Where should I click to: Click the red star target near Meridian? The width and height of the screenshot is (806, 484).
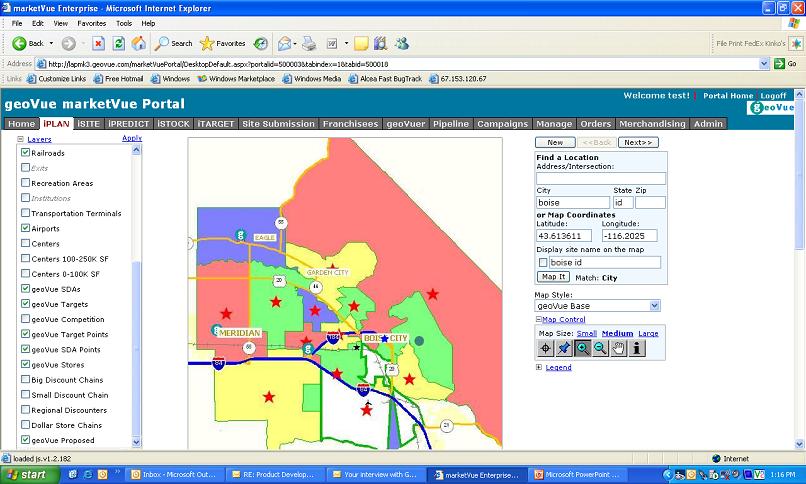(x=226, y=313)
